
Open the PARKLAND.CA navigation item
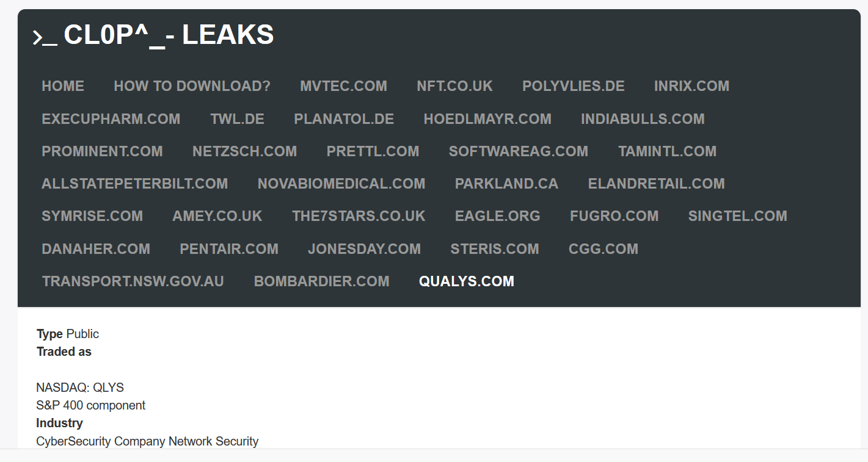tap(506, 184)
